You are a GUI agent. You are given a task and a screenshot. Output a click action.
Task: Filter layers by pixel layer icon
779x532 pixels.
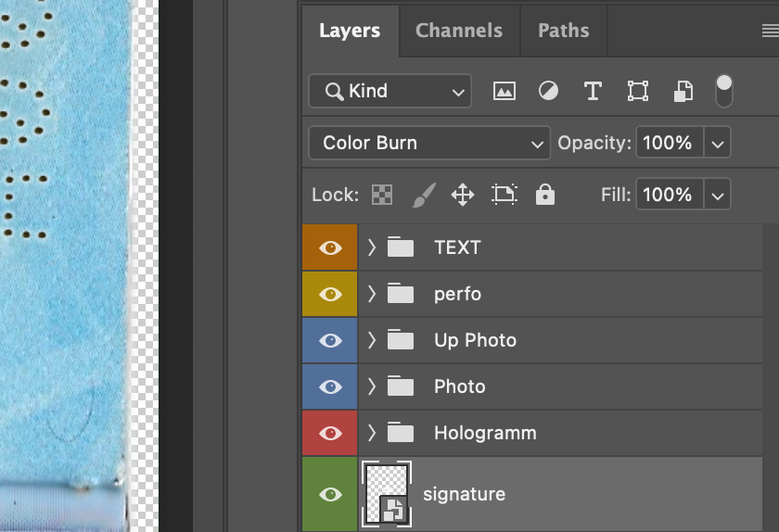[x=504, y=91]
